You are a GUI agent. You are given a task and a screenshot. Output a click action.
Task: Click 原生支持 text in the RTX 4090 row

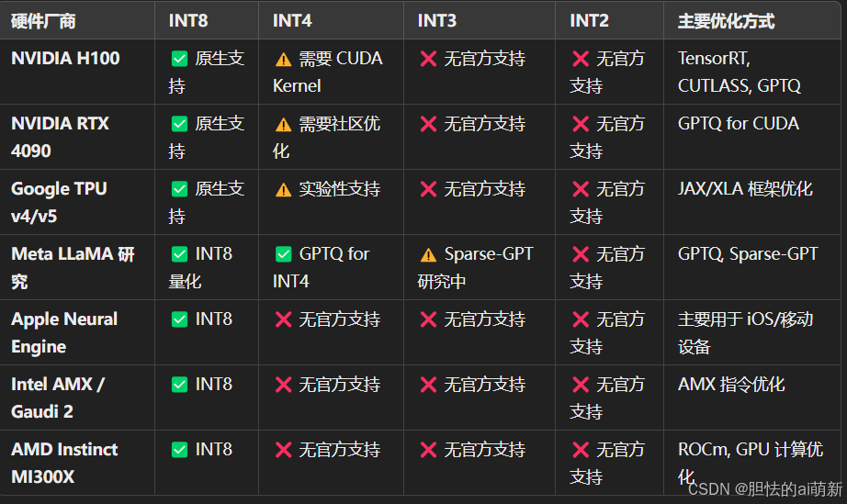point(207,137)
